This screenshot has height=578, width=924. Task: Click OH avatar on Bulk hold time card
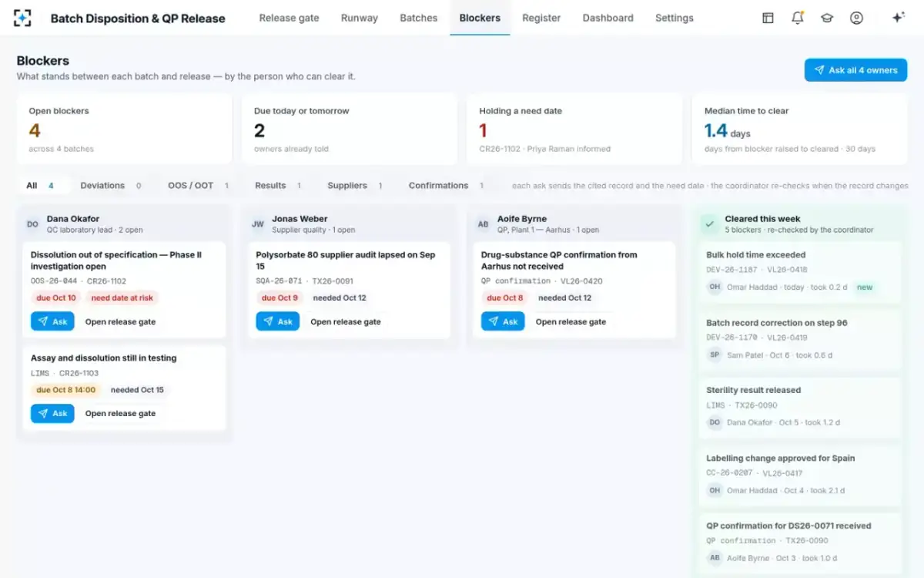coord(715,287)
